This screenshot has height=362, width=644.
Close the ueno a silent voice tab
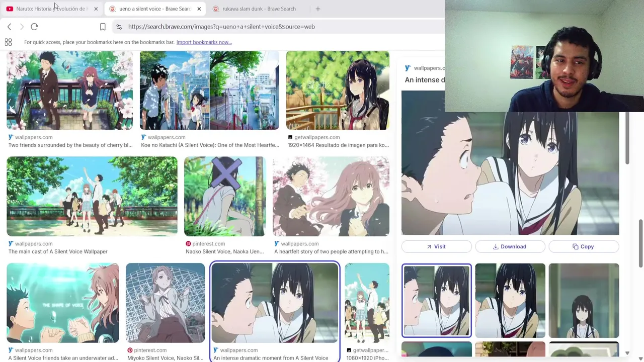[x=199, y=9]
